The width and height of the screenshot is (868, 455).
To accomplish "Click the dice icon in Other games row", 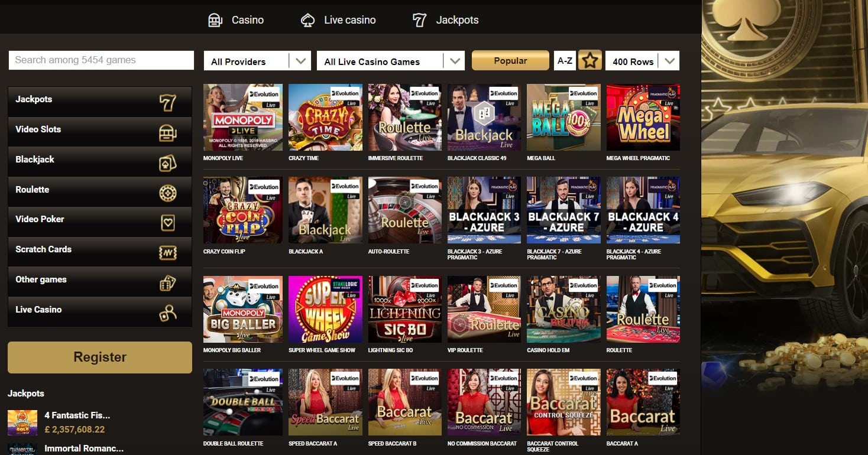I will tap(168, 283).
